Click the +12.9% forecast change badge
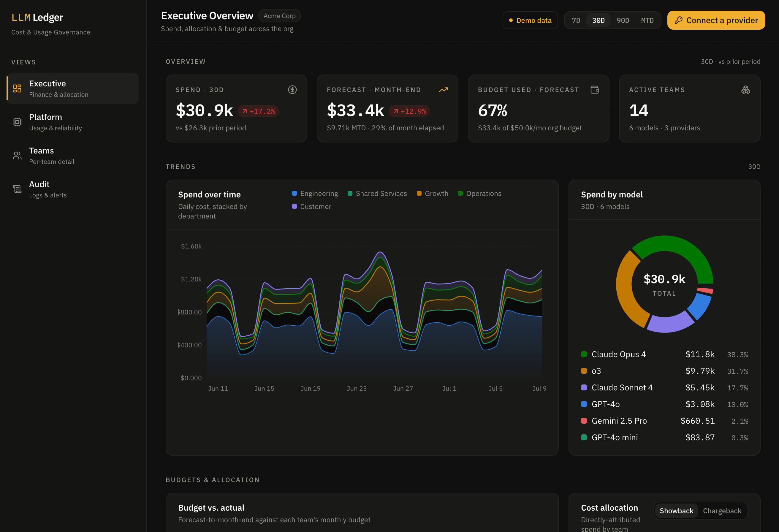This screenshot has height=532, width=779. 409,111
